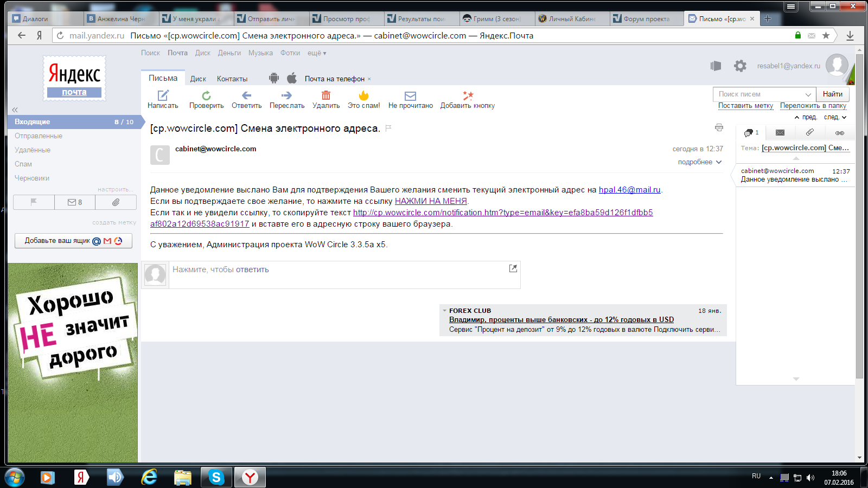Click the НАЖМИ НА МЕНЯ confirmation link

431,201
